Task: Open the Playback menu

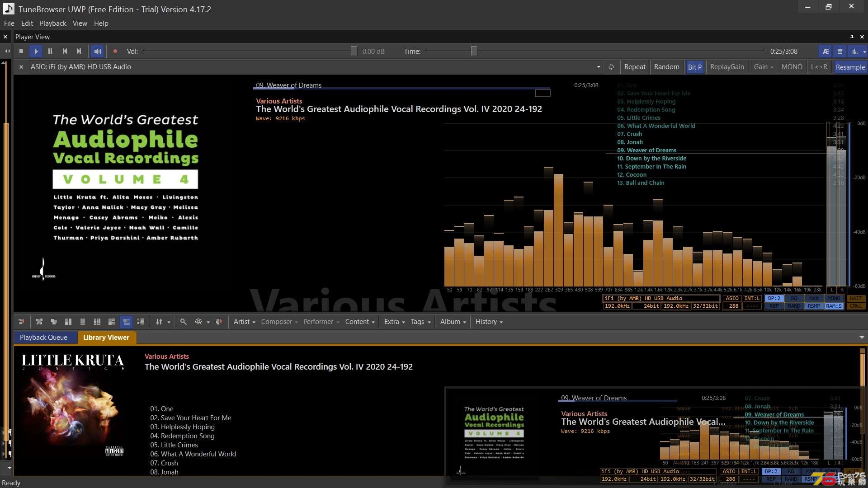Action: [x=53, y=23]
